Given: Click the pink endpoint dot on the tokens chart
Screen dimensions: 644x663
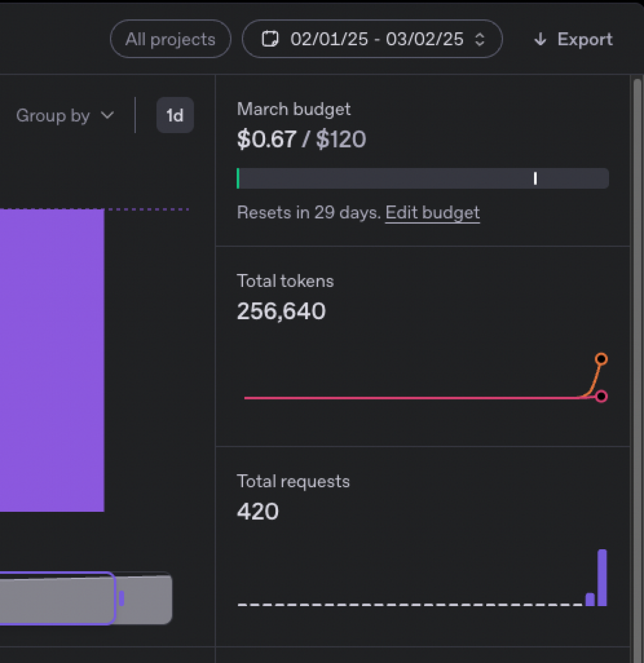Looking at the screenshot, I should pos(602,397).
